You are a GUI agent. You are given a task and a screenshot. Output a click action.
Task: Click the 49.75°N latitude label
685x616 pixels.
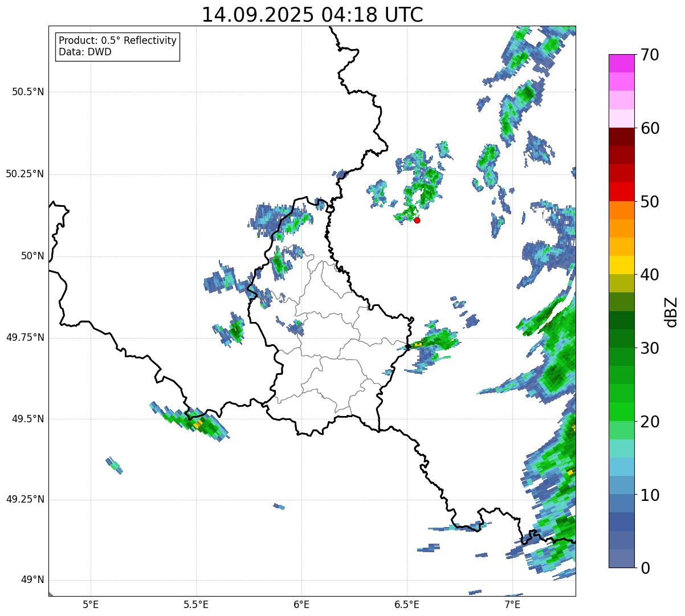click(25, 337)
